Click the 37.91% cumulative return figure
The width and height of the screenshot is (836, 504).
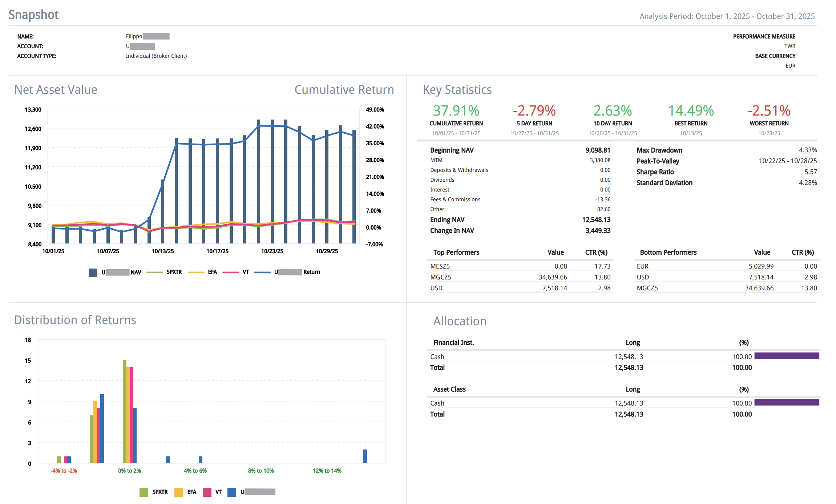[x=456, y=111]
